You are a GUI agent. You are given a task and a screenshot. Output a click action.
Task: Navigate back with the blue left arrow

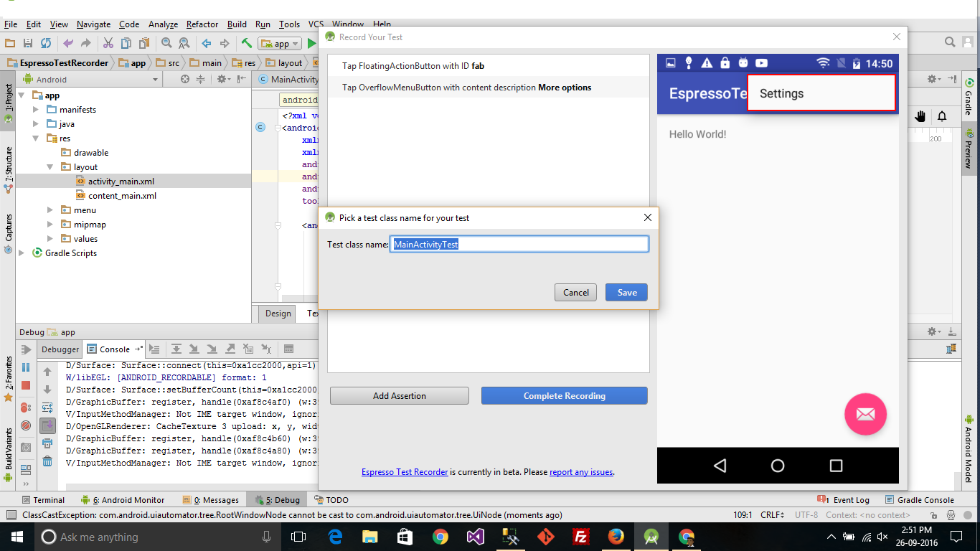[207, 44]
